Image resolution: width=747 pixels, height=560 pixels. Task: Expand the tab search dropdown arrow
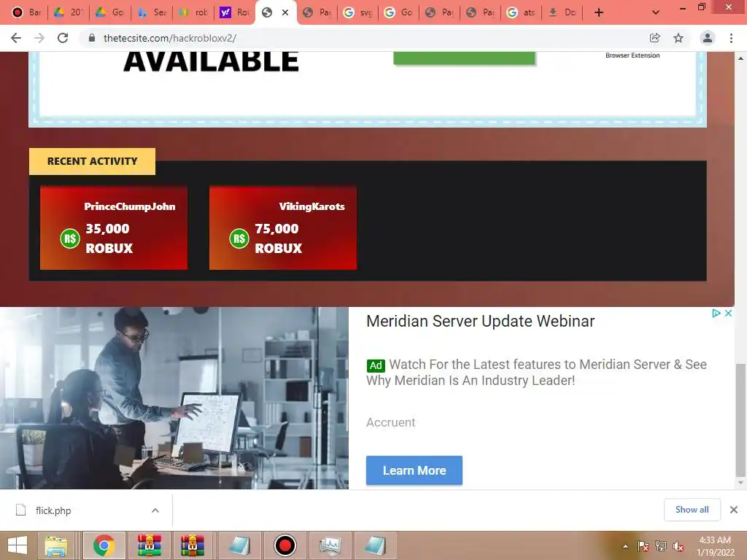click(x=656, y=12)
